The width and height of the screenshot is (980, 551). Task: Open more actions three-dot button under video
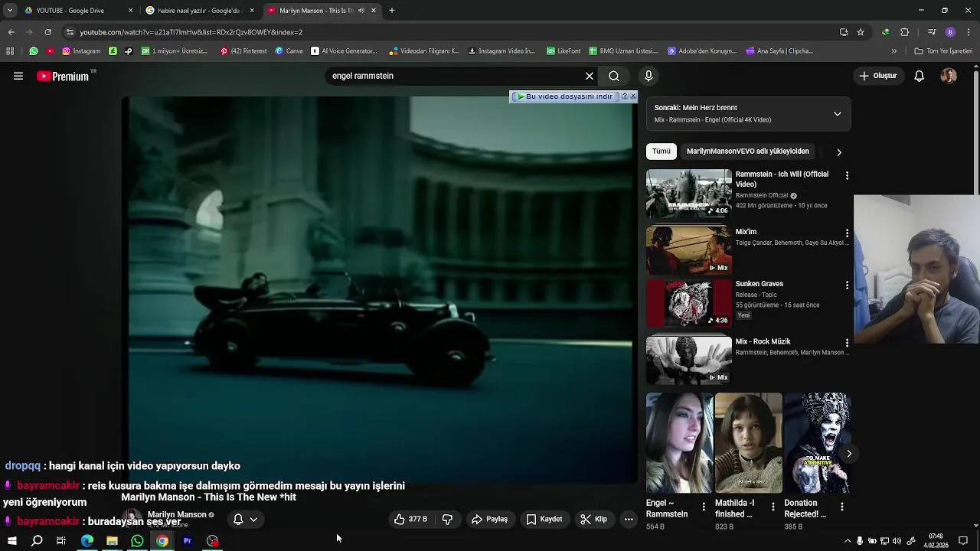point(629,519)
